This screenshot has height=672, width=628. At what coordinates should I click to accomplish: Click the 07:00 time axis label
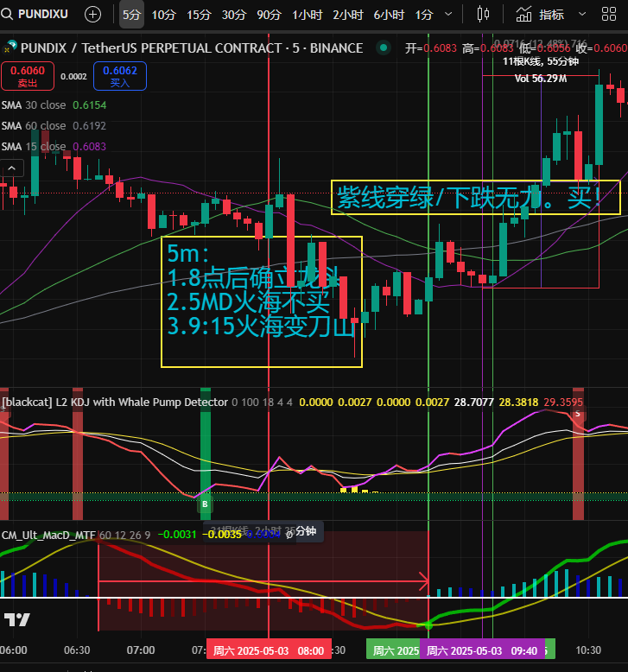coord(141,650)
